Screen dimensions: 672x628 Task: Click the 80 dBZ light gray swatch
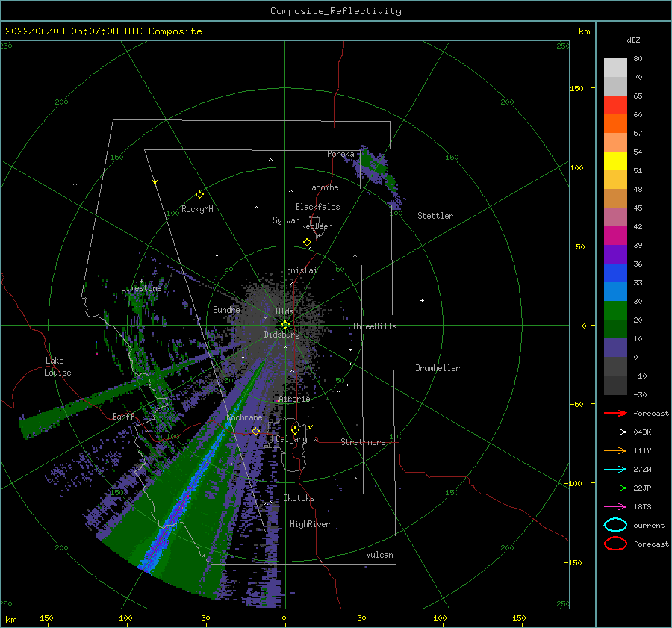point(615,68)
